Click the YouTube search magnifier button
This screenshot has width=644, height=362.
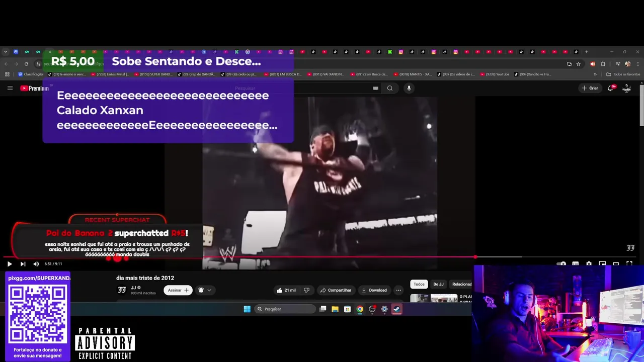coord(390,88)
